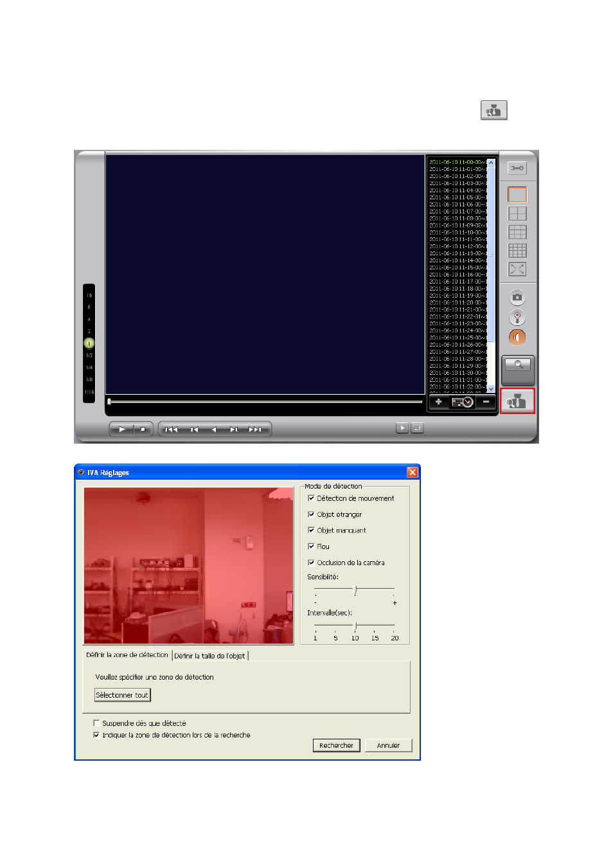Click the plus button under the recordings list

click(438, 402)
